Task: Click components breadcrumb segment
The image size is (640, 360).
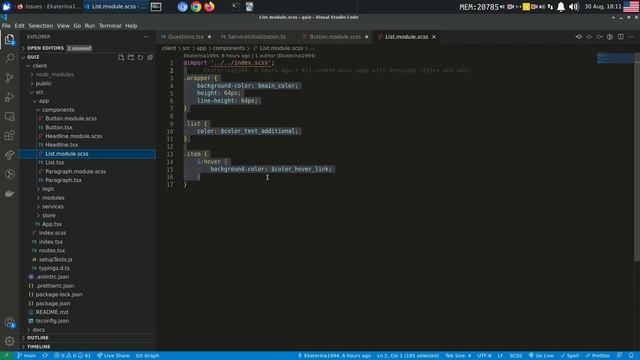Action: (x=229, y=48)
